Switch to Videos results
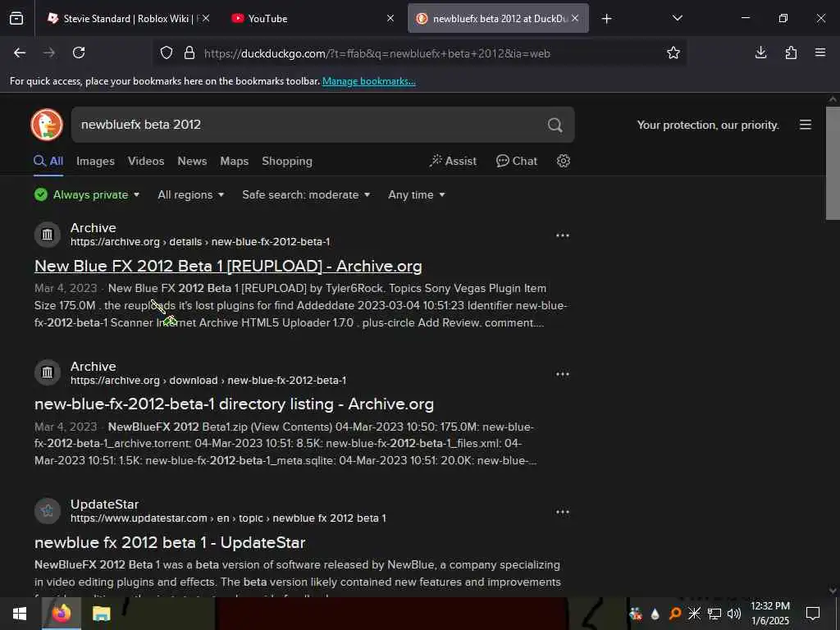 (146, 162)
